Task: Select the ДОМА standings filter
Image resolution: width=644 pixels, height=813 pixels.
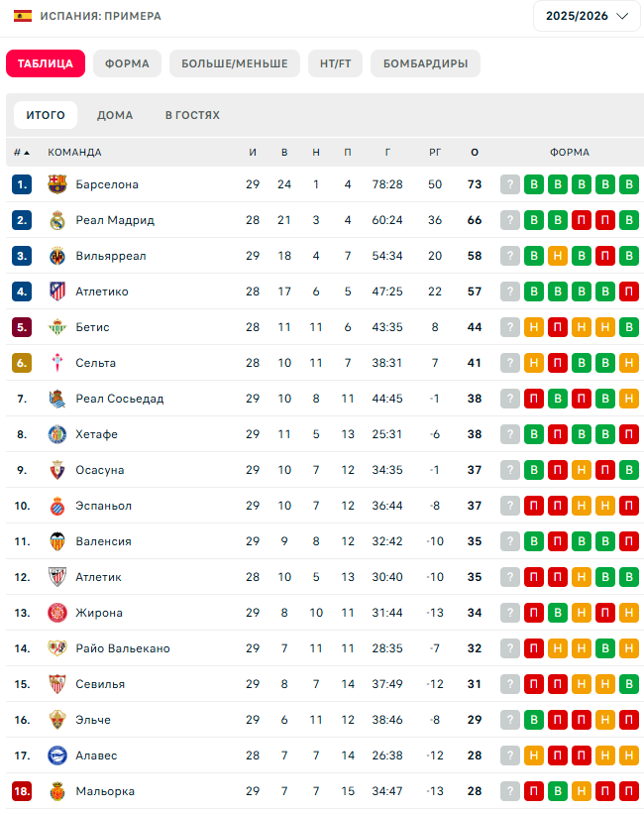Action: tap(115, 115)
